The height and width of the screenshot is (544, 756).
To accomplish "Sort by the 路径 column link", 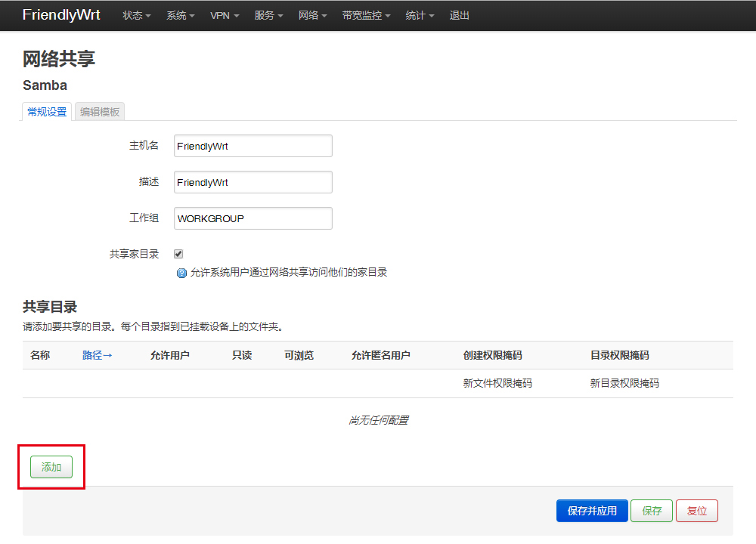I will [x=97, y=356].
